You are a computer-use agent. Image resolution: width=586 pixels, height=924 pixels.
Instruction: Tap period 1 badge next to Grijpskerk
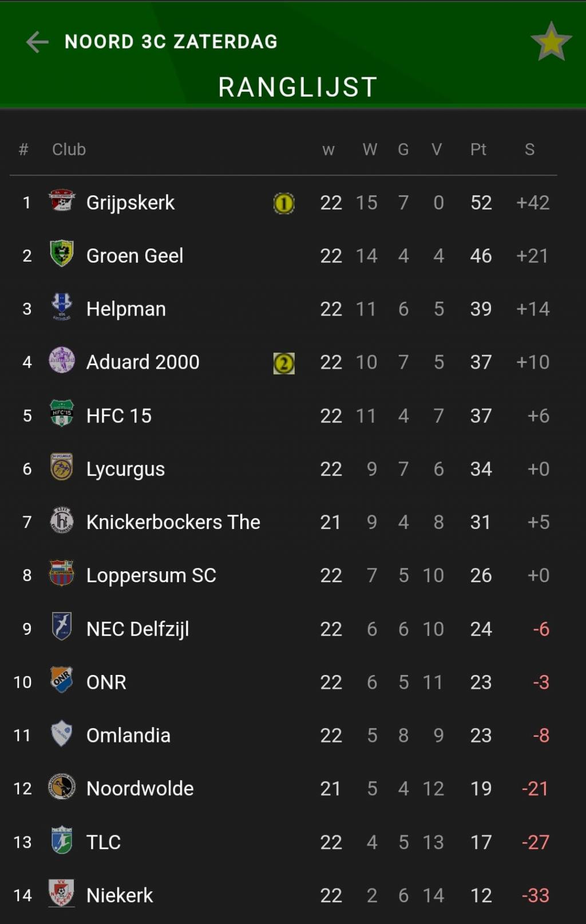click(x=284, y=203)
